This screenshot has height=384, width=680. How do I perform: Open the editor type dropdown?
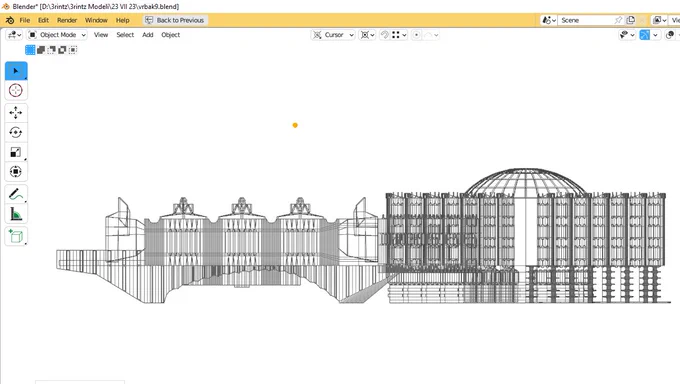15,35
